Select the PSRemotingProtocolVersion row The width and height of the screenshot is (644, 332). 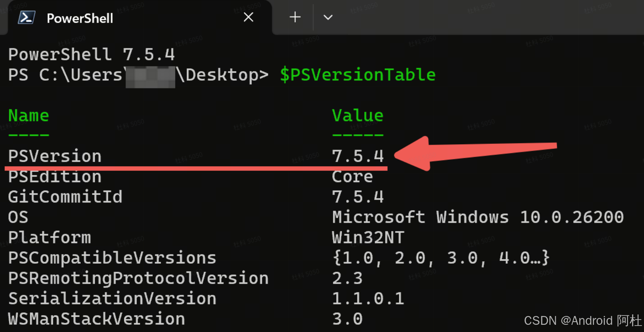(138, 278)
